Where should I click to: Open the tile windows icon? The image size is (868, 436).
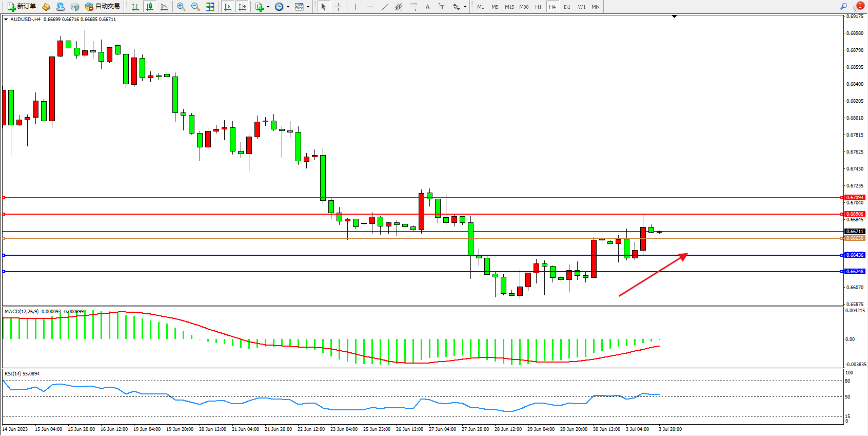tap(210, 7)
